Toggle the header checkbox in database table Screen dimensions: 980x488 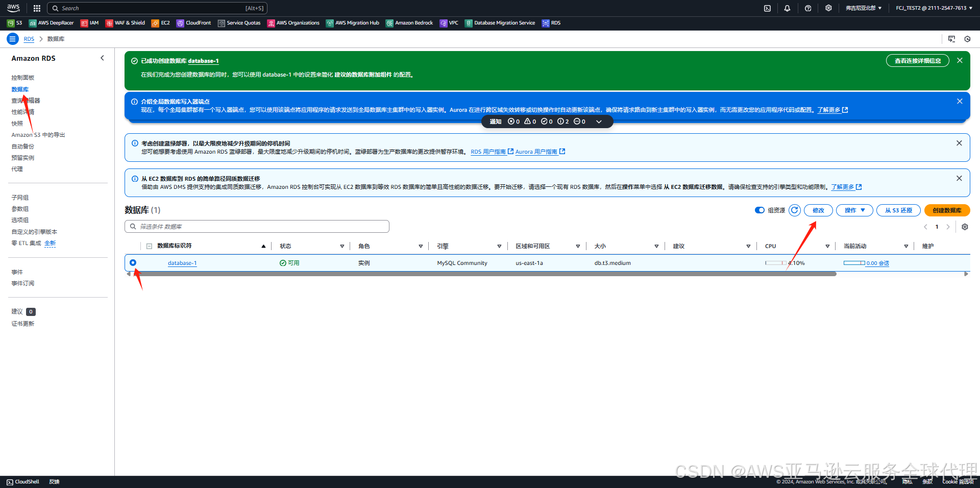coord(149,246)
